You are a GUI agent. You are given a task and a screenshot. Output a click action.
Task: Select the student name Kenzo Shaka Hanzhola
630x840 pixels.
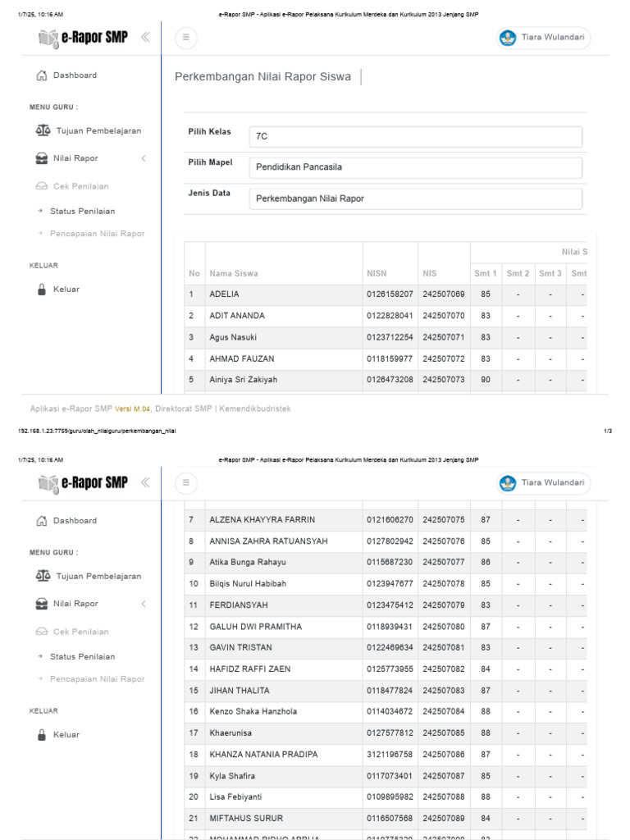tap(253, 712)
